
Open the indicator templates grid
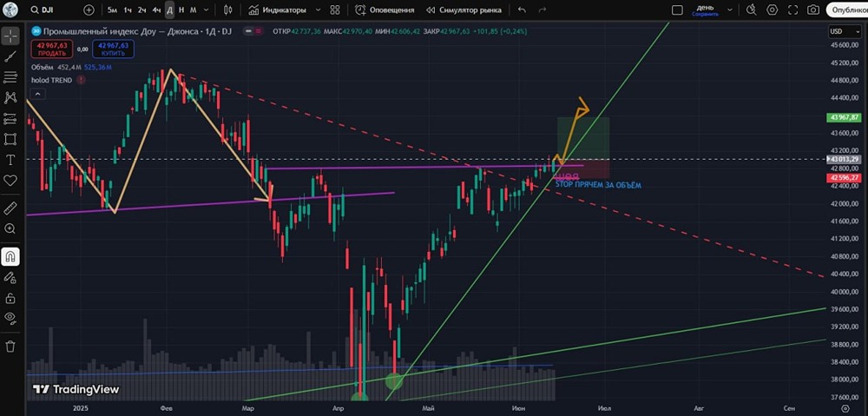click(335, 10)
